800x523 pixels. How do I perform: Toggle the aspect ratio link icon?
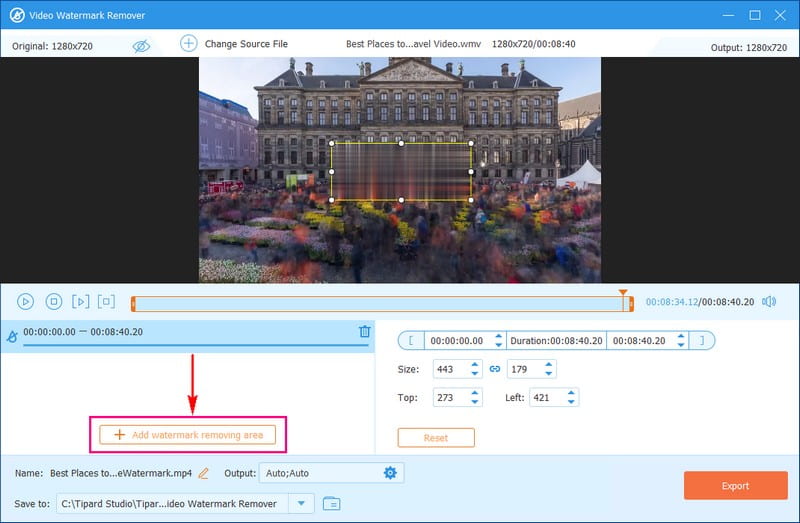(x=494, y=369)
